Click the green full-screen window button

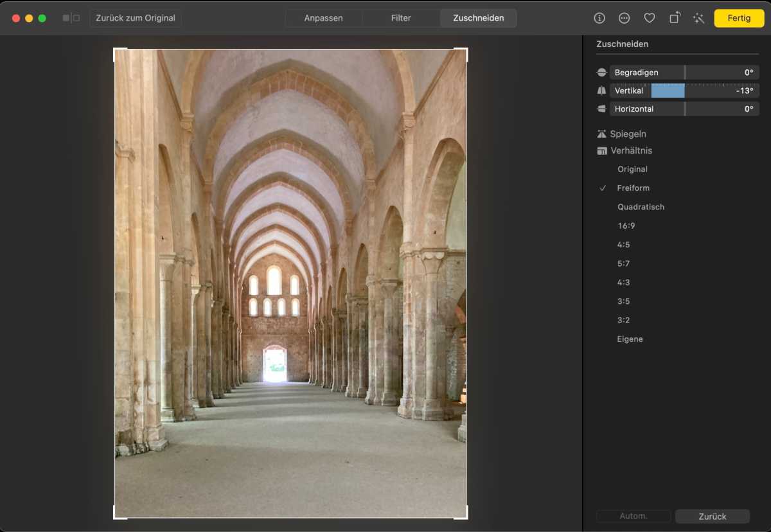tap(42, 18)
